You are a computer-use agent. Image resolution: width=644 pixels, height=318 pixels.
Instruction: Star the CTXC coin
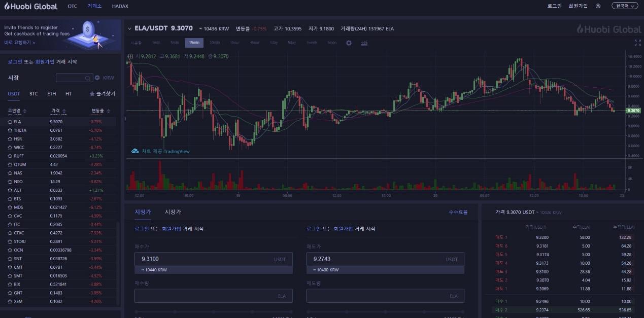click(10, 233)
